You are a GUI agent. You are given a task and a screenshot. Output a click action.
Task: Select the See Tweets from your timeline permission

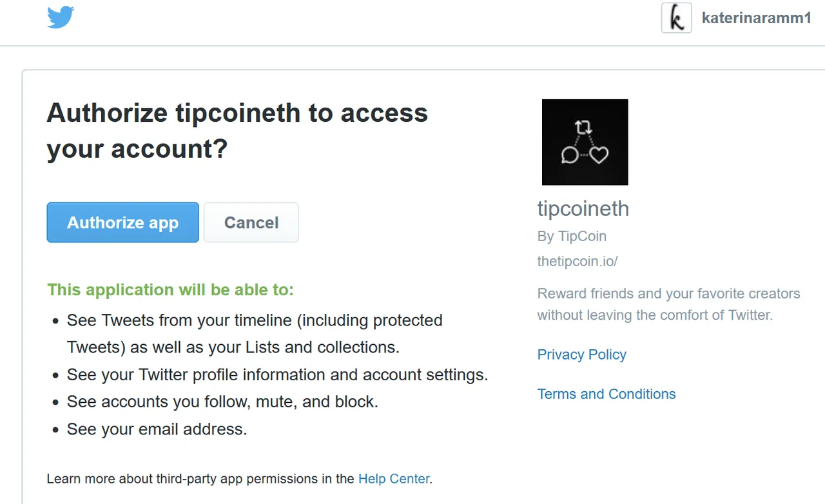tap(255, 334)
